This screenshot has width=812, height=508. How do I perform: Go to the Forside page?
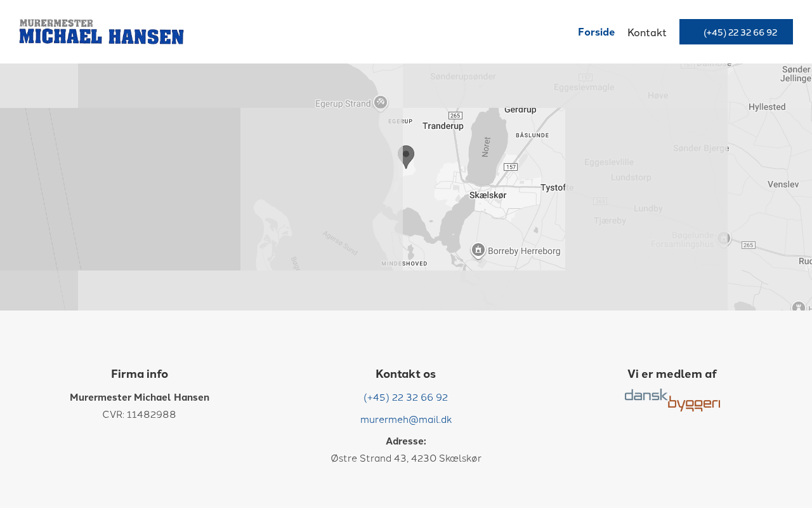point(596,32)
